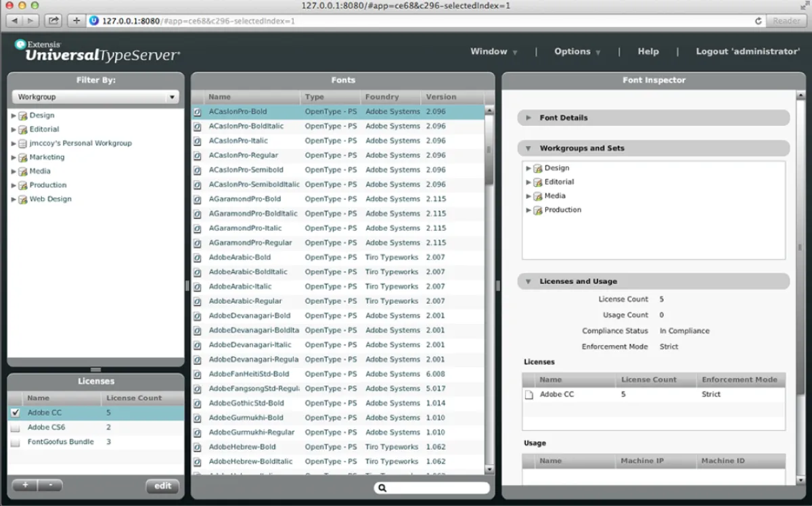Open the Options menu
812x506 pixels.
point(577,51)
